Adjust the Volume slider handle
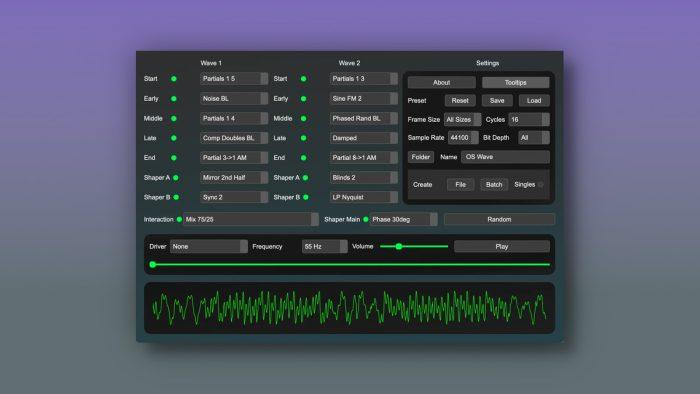This screenshot has height=394, width=700. (399, 246)
